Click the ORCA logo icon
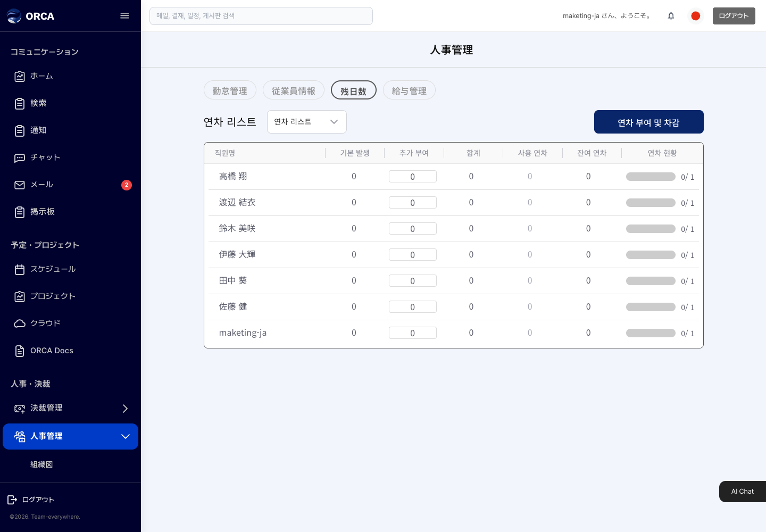 pyautogui.click(x=14, y=16)
